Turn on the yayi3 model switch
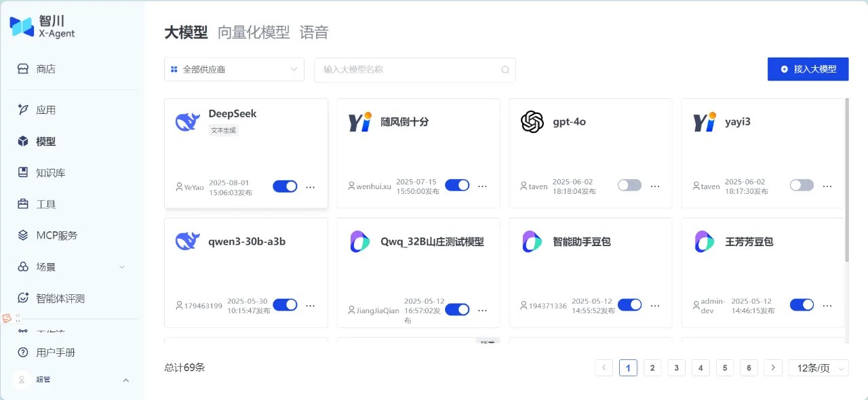 (x=802, y=185)
